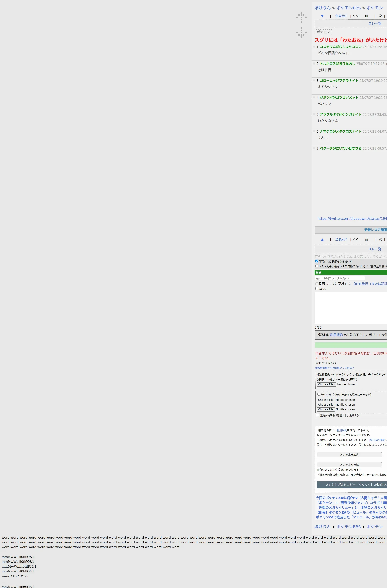387x588 pixels.
Task: Open ポケモンBBS in top breadcrumb
Action: [x=349, y=8]
